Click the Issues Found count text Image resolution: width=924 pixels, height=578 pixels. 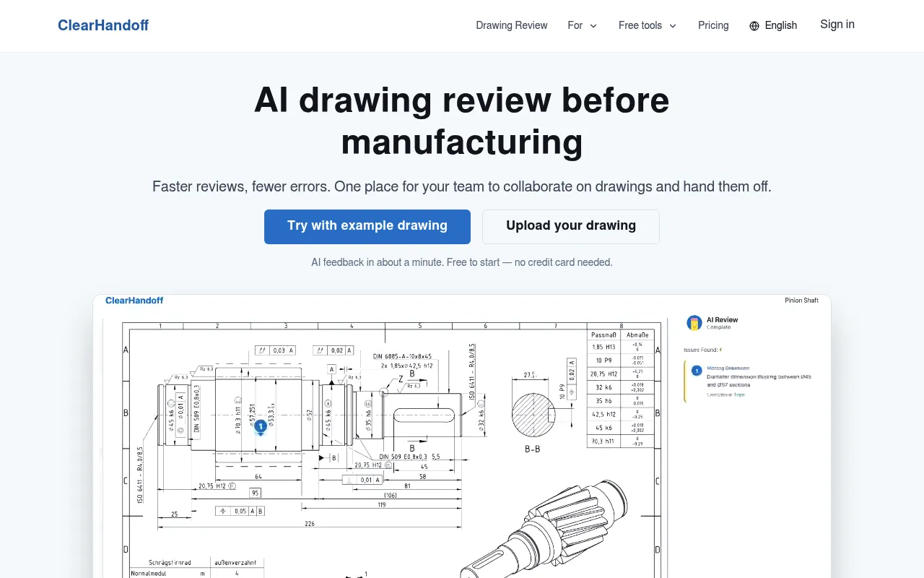coord(702,350)
